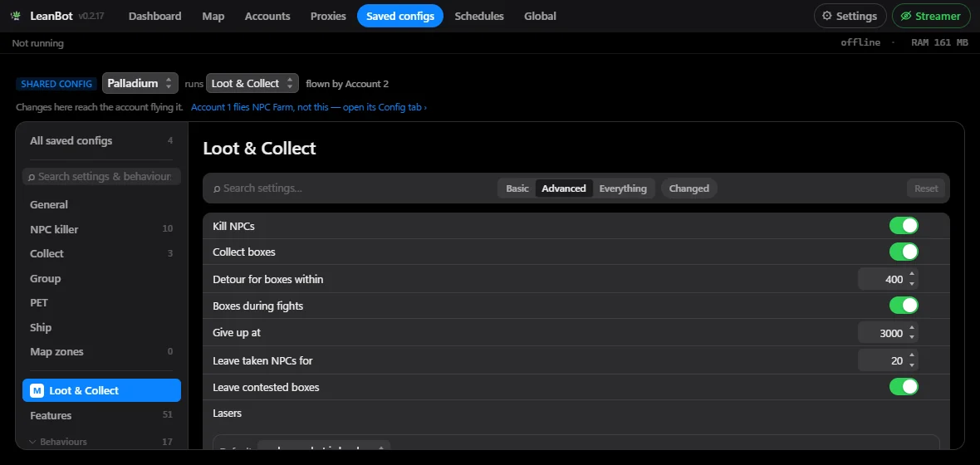Decrease the Leave taken NPCs for value
Screen dimensions: 980x465
tap(912, 365)
